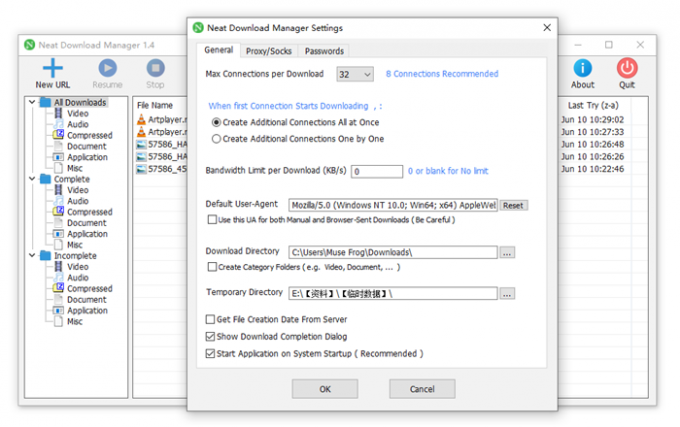Click Jun 10 10:29:02 entry
Image resolution: width=680 pixels, height=427 pixels.
pos(592,120)
